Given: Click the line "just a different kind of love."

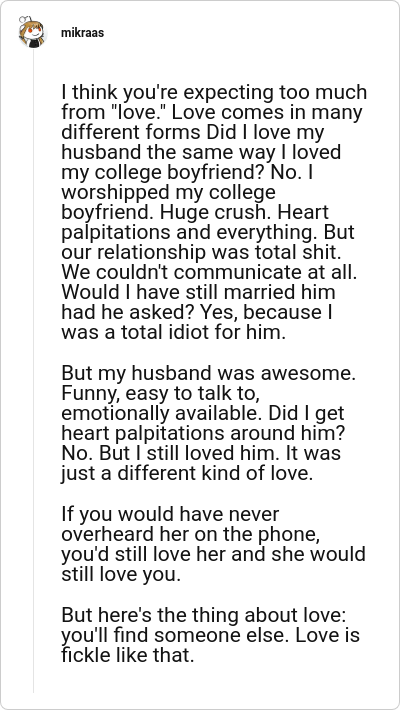Looking at the screenshot, I should pyautogui.click(x=187, y=473).
